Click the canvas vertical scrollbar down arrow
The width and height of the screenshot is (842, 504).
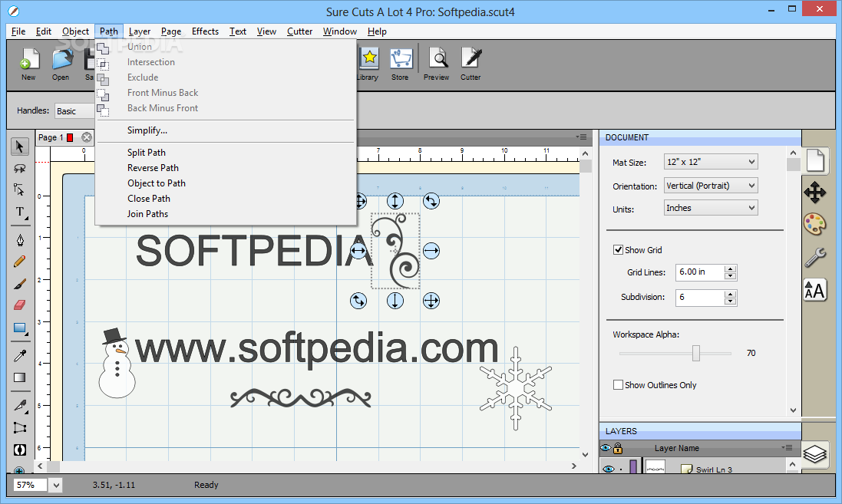point(585,455)
